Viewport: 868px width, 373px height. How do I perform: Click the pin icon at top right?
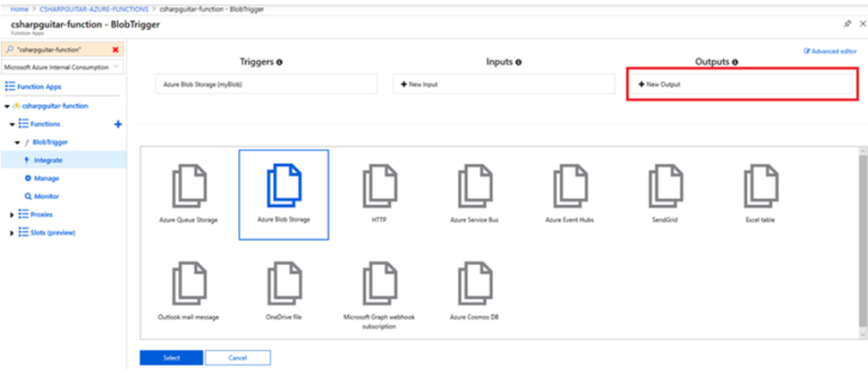point(847,24)
